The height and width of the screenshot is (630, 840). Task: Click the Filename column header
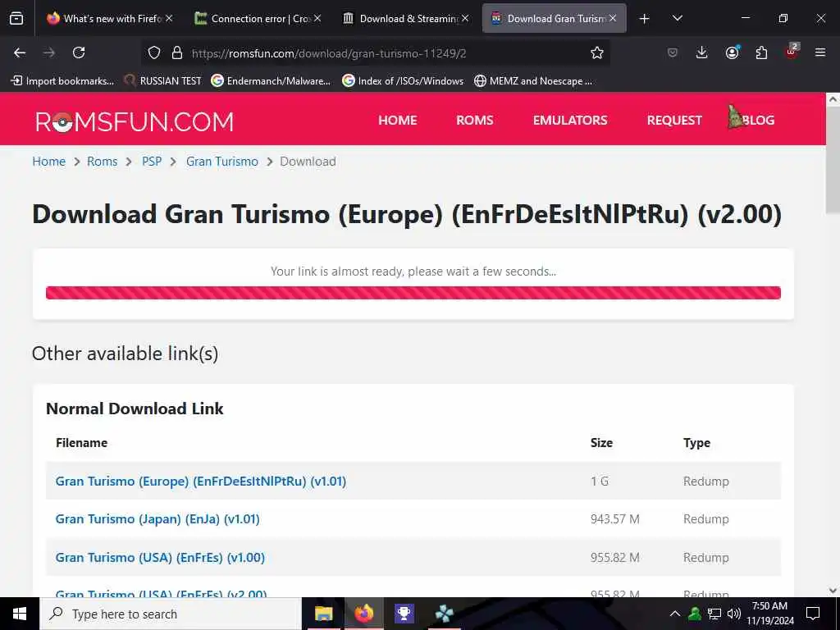81,442
